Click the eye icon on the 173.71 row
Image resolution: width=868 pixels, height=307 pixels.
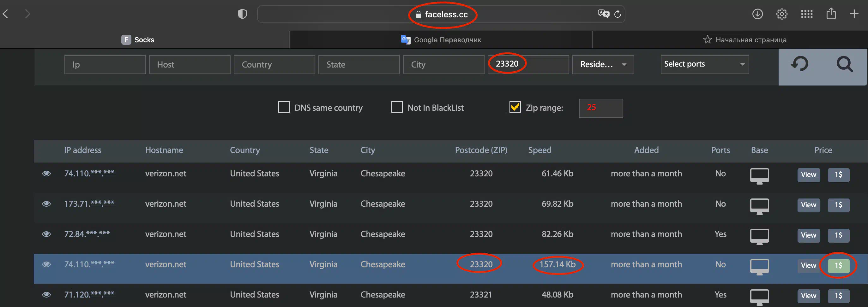pos(46,204)
